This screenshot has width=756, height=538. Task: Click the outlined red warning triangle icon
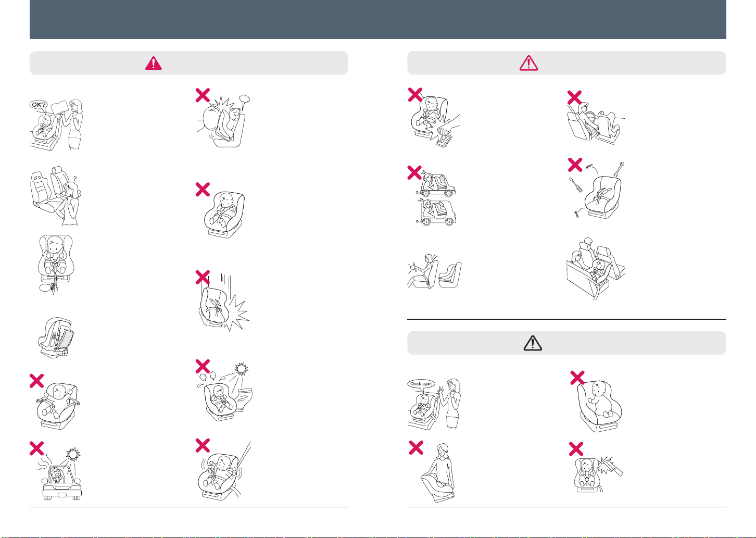point(529,62)
